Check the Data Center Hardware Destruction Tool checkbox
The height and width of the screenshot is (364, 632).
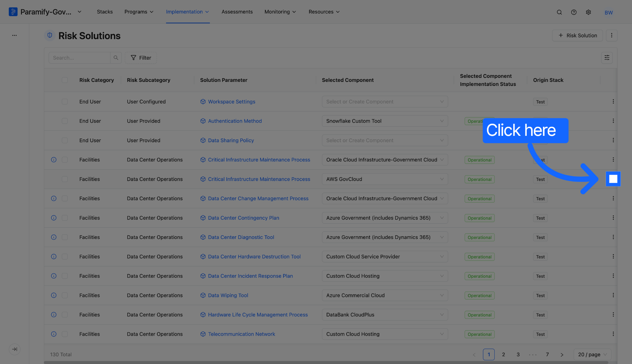65,256
